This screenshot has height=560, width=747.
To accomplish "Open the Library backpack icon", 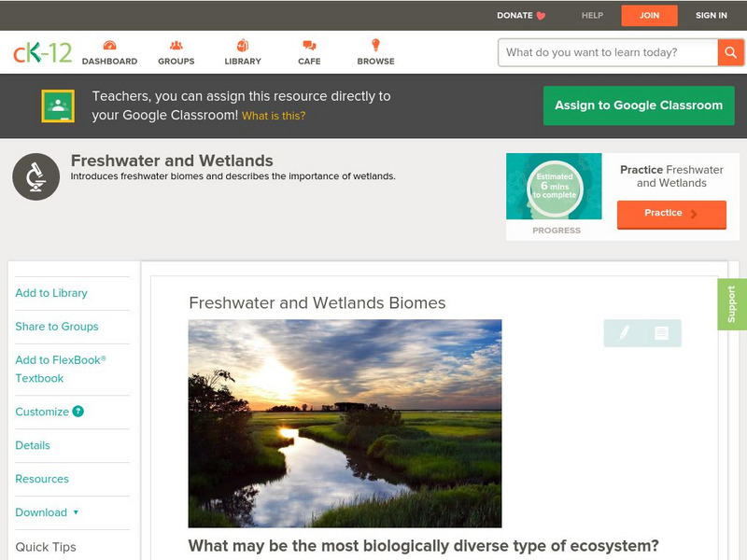I will click(243, 46).
